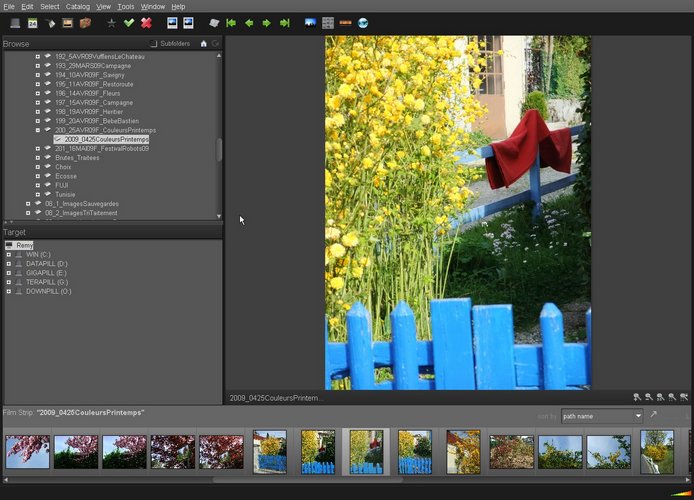Select the Ecosse folder in tree
694x500 pixels.
tap(66, 176)
